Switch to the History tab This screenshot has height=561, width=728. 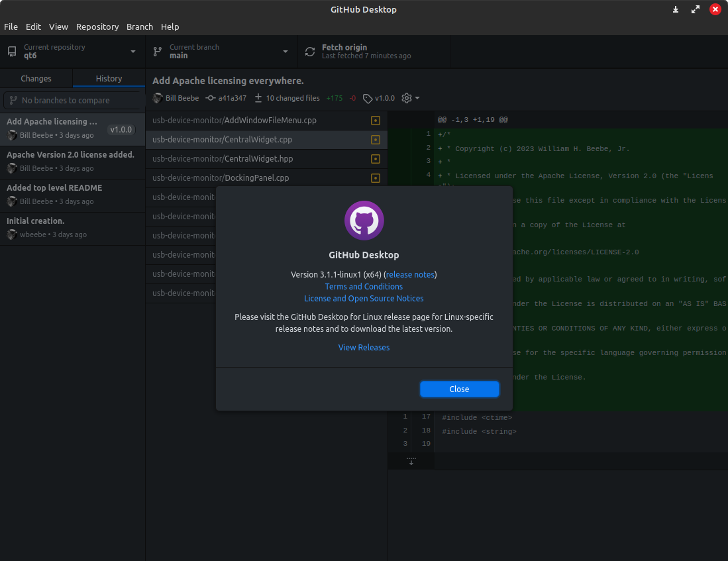109,78
